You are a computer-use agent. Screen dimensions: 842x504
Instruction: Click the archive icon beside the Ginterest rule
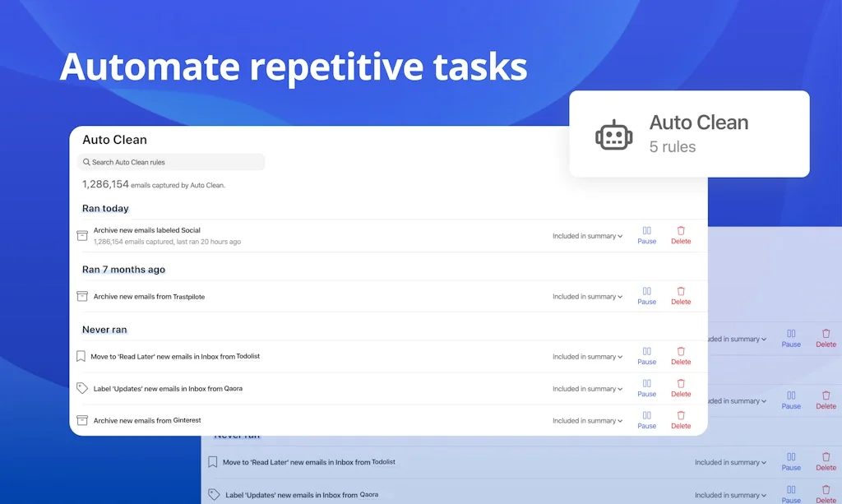point(82,420)
